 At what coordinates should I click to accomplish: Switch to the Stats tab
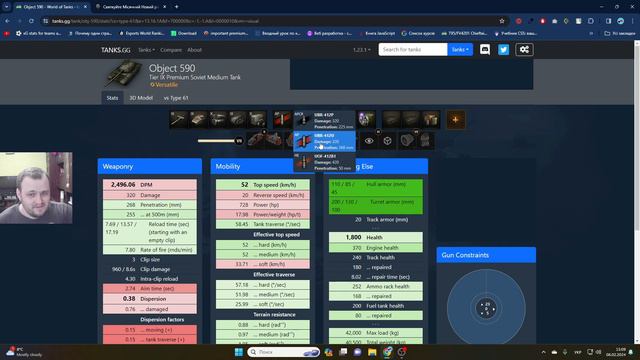pyautogui.click(x=112, y=98)
